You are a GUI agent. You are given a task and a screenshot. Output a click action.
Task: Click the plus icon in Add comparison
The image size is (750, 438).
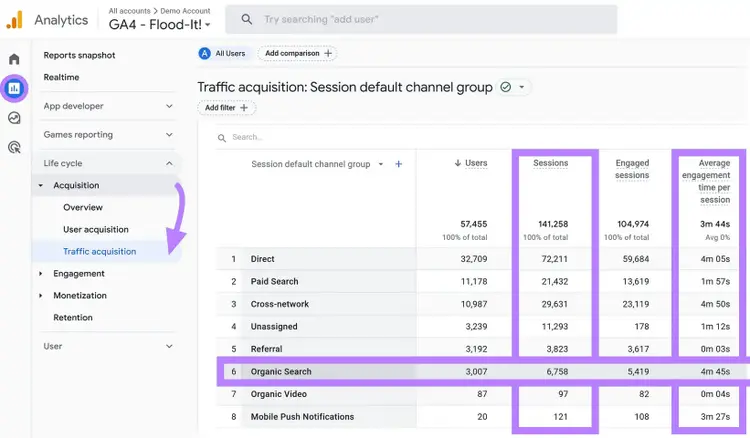click(x=328, y=54)
